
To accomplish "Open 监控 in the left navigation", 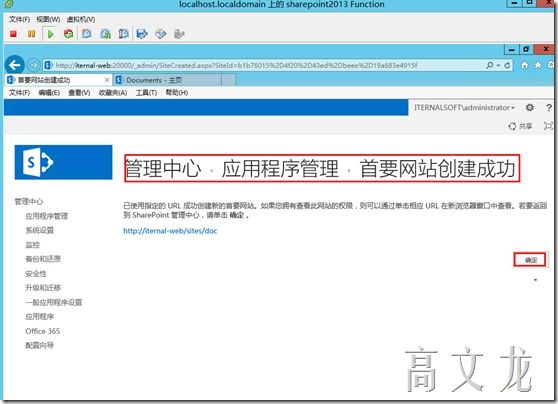I will pyautogui.click(x=32, y=245).
